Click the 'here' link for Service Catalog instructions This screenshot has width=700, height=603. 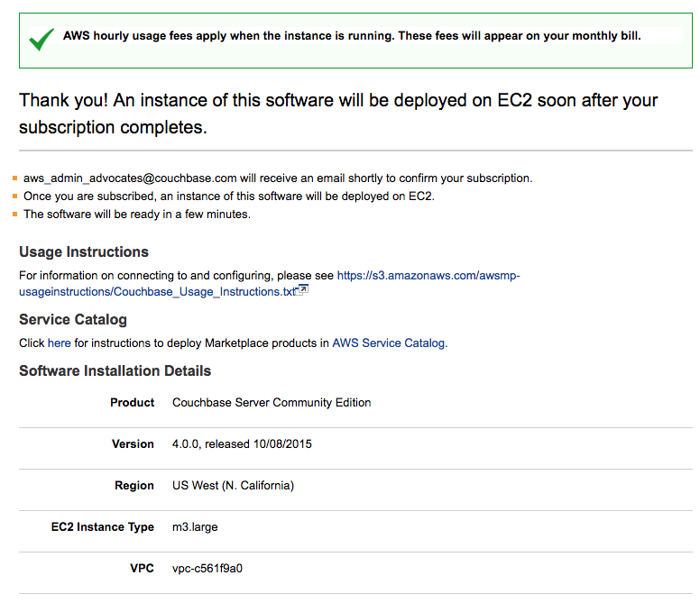pos(59,343)
